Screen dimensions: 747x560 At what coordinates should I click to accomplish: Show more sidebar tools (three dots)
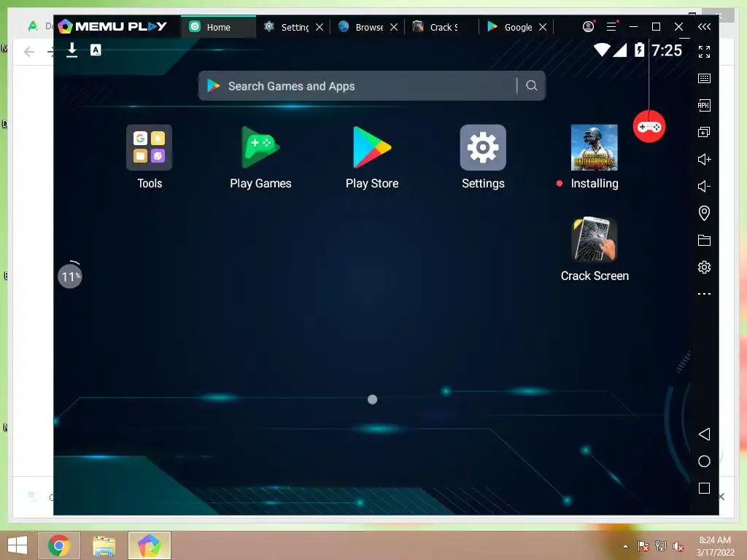click(x=704, y=294)
